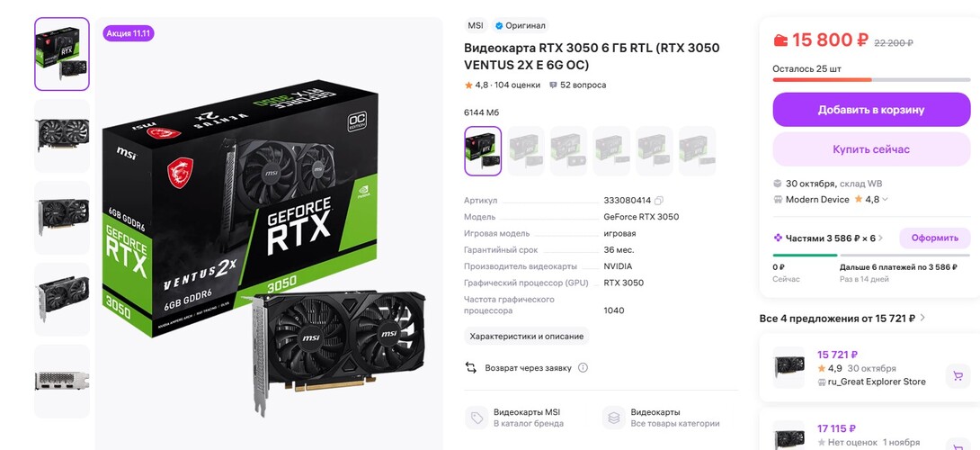980x450 pixels.
Task: Click the MSI brand catalog tag icon
Action: click(477, 418)
